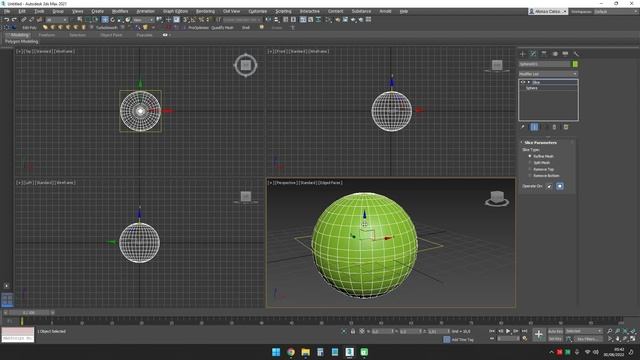Click the ViewCube in the Perspective viewport
This screenshot has height=360, width=640.
pyautogui.click(x=497, y=198)
